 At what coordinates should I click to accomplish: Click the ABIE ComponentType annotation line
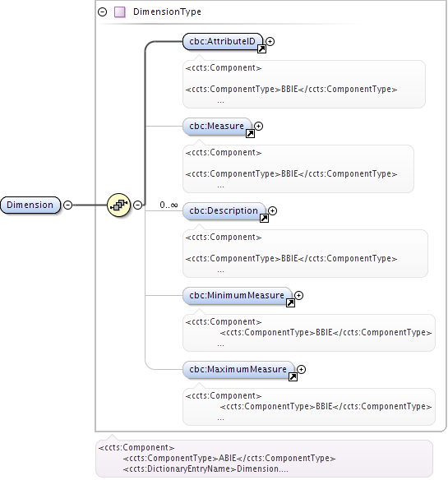coord(229,459)
